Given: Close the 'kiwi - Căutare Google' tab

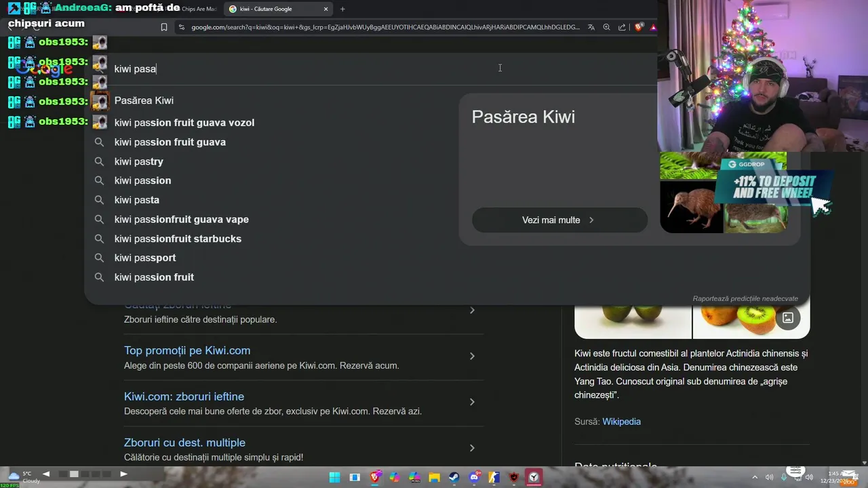Looking at the screenshot, I should pyautogui.click(x=325, y=9).
